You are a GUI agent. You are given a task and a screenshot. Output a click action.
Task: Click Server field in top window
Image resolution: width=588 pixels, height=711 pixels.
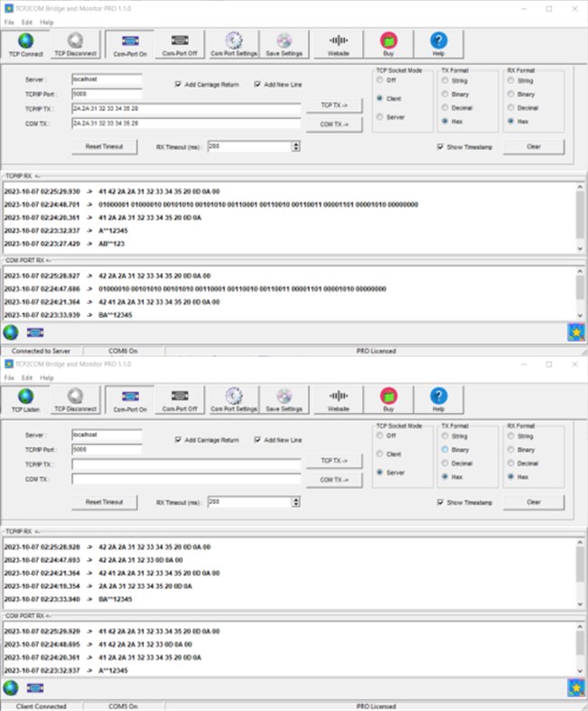107,80
